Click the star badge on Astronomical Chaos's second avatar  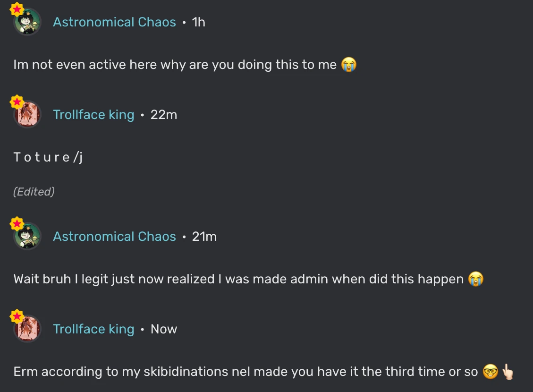[x=17, y=223]
